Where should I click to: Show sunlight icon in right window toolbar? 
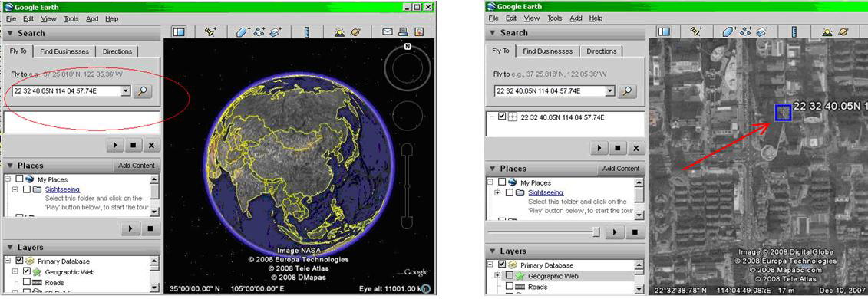coord(827,32)
